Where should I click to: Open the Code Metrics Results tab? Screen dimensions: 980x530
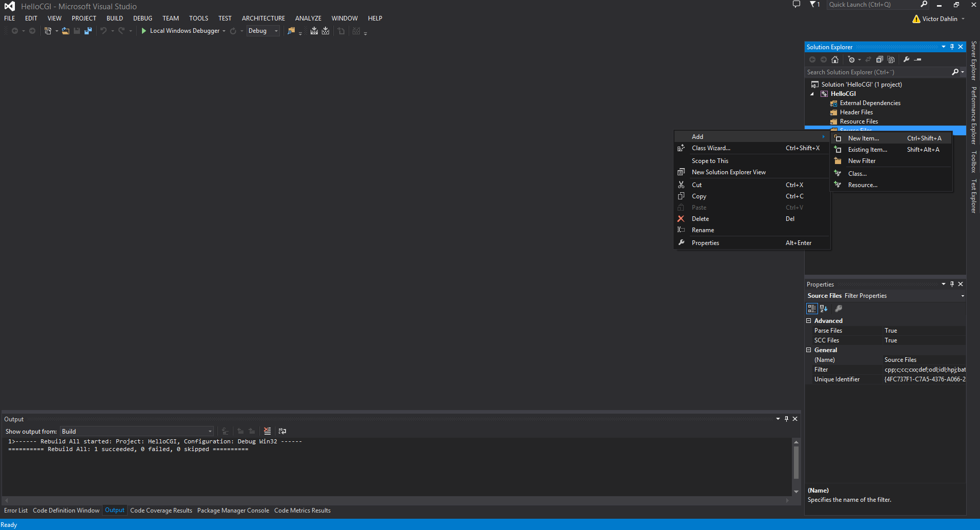(302, 511)
